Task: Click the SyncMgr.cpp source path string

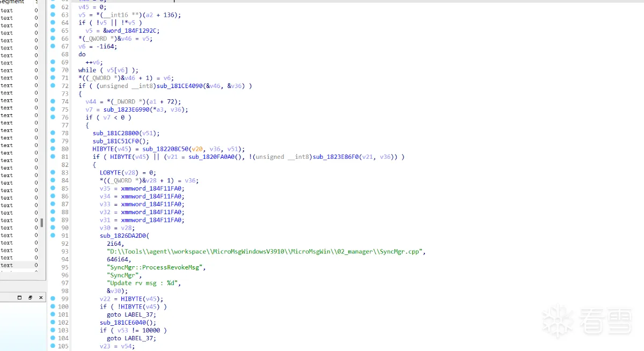Action: tap(266, 251)
